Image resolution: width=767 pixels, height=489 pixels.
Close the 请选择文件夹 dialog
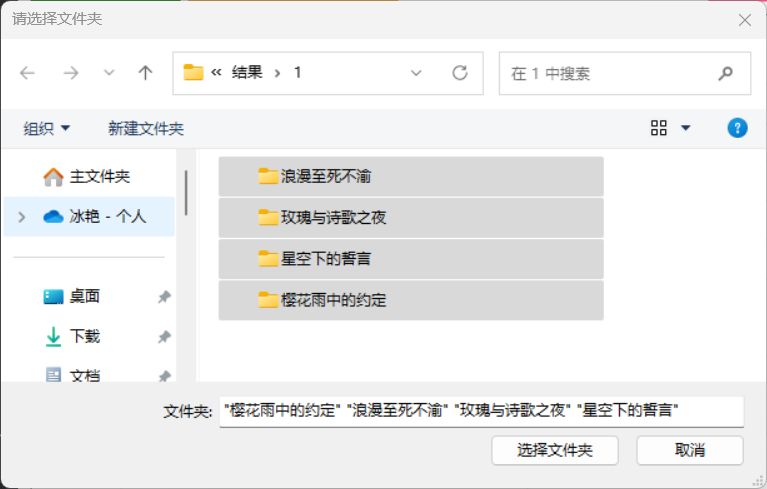point(744,20)
